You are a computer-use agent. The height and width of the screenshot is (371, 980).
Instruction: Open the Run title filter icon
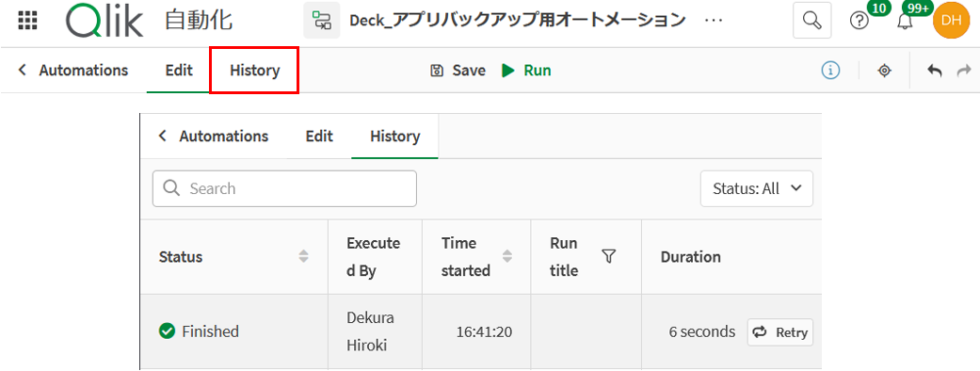[609, 256]
